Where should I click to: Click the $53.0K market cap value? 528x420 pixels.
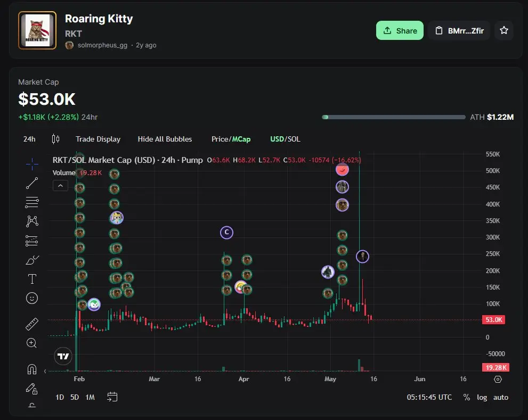[47, 100]
